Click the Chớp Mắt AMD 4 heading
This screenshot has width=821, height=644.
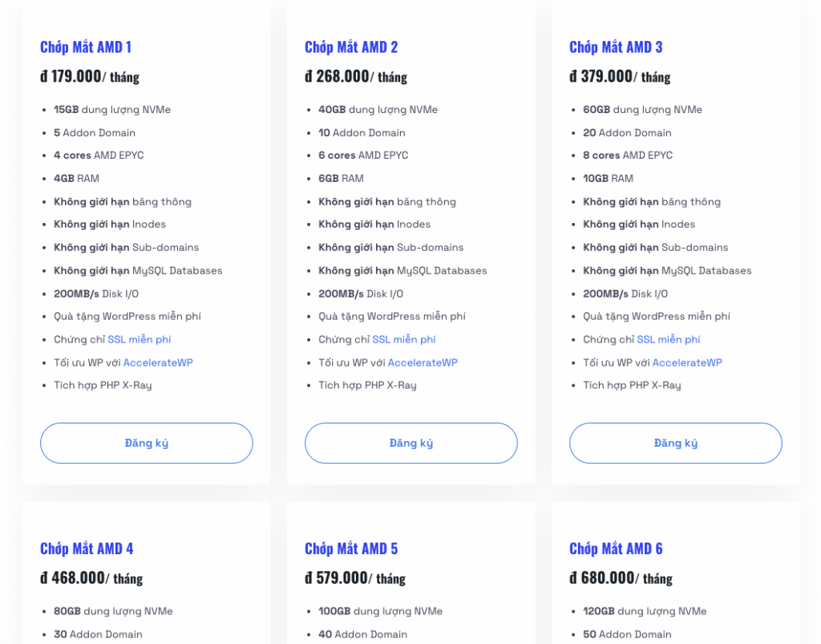[87, 549]
